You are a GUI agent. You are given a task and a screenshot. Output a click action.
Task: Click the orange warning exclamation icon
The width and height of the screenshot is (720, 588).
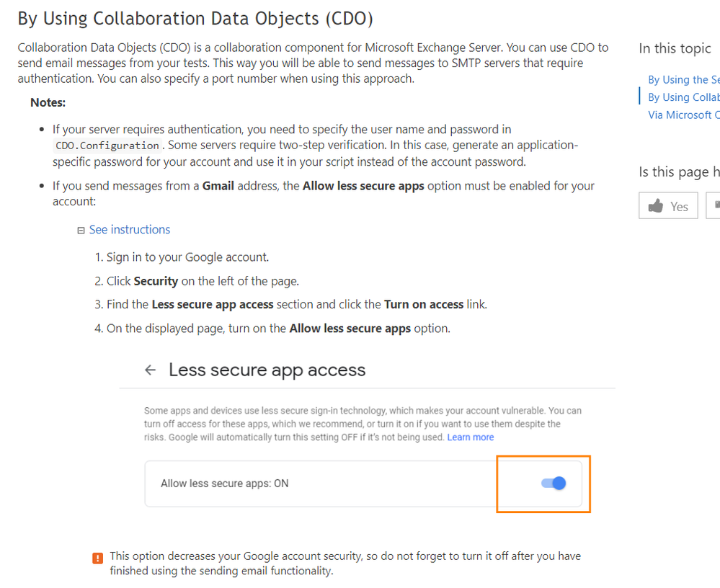pos(97,558)
